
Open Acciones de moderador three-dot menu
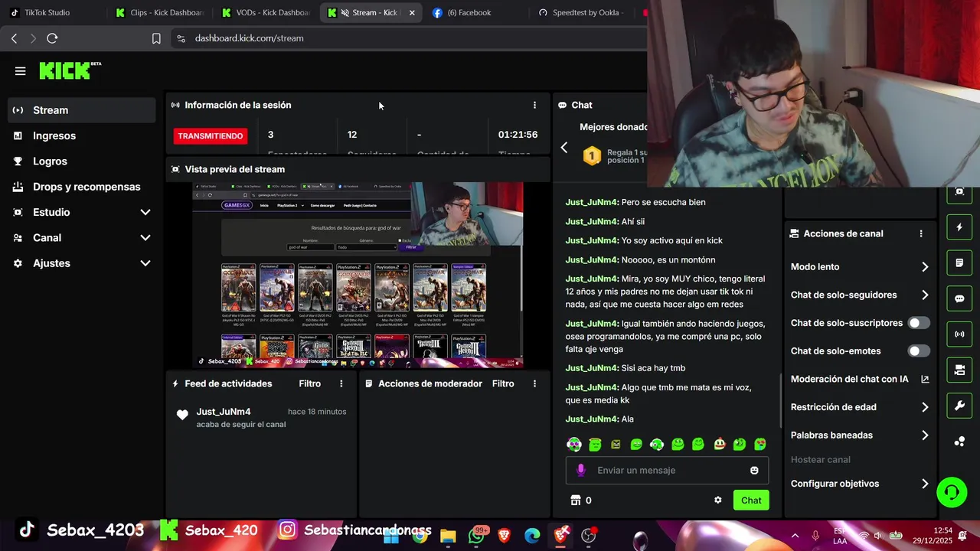pyautogui.click(x=534, y=383)
